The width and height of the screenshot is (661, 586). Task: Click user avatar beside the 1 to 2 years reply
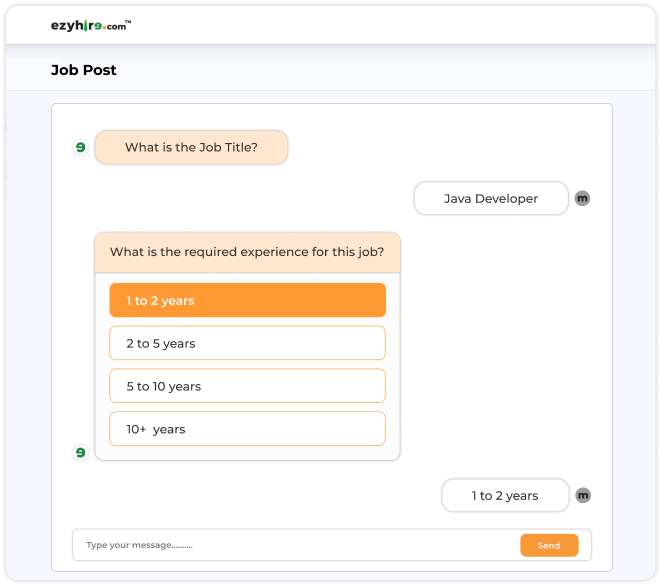[583, 495]
